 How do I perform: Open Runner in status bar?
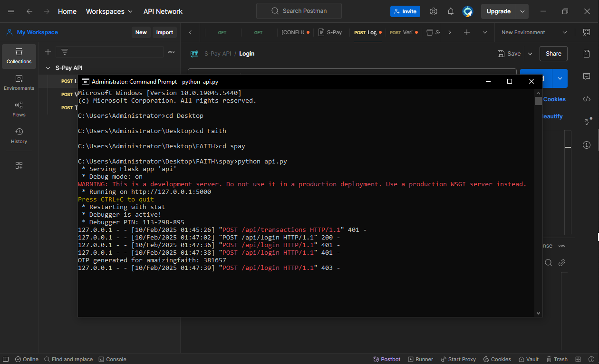(x=420, y=359)
